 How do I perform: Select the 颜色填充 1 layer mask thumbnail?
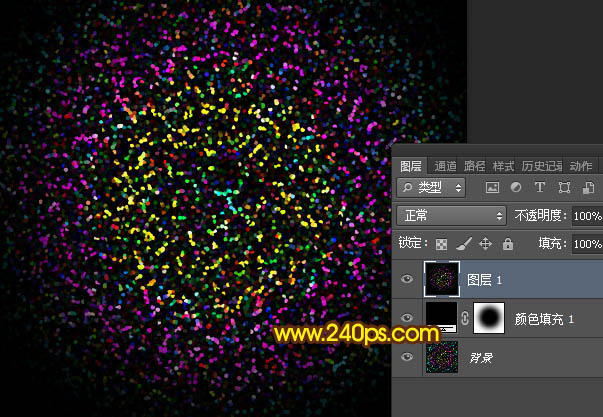[x=489, y=318]
